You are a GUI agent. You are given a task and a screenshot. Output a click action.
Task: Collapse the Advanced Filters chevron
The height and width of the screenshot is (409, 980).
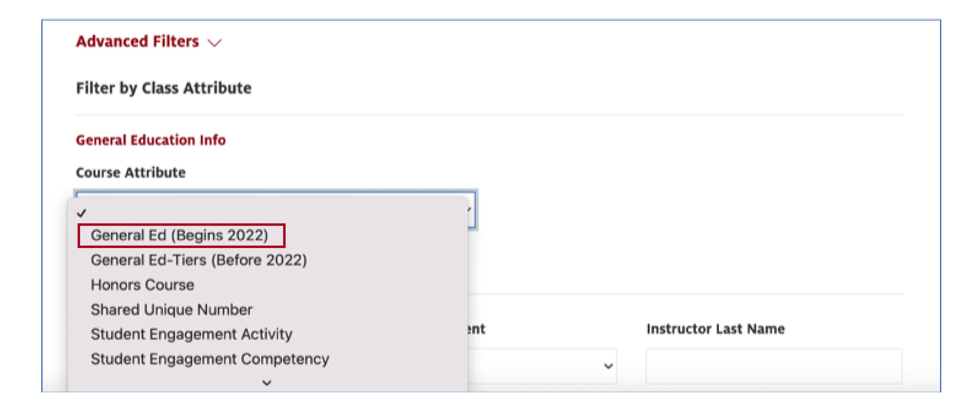click(214, 43)
